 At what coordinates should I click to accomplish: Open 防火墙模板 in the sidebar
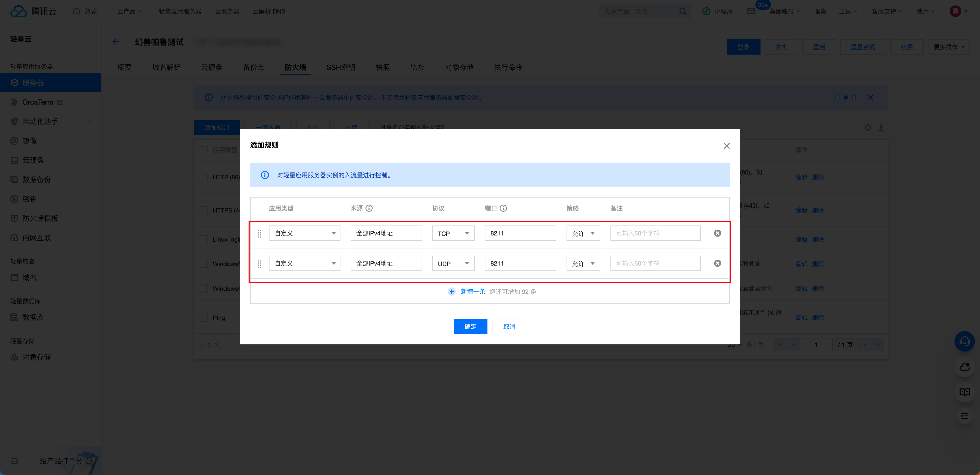click(x=40, y=218)
